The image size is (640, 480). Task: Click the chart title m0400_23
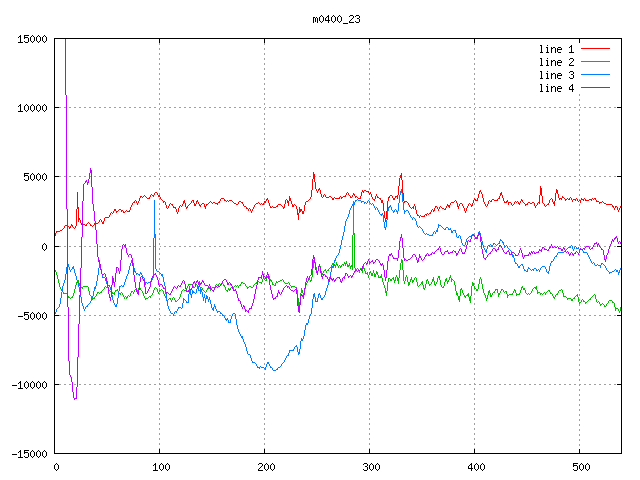pos(336,19)
